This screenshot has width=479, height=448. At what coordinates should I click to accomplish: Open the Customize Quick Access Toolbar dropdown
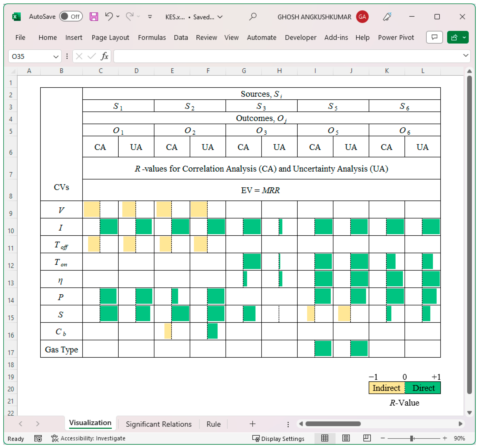pyautogui.click(x=150, y=17)
